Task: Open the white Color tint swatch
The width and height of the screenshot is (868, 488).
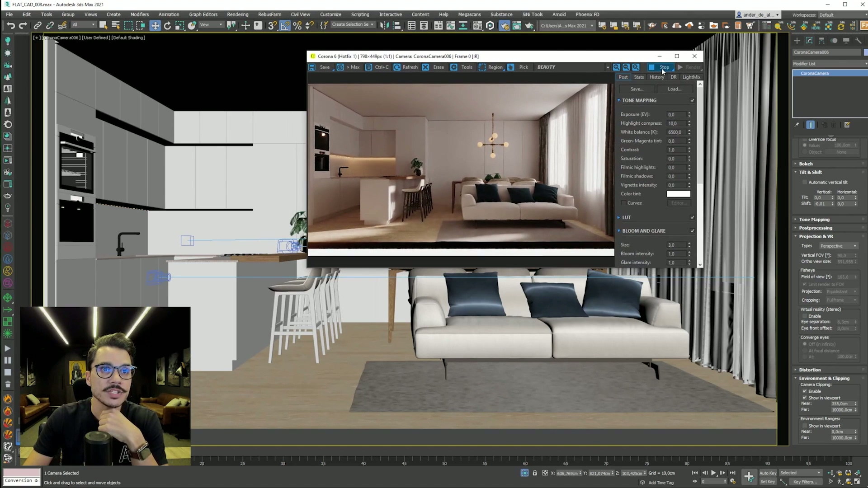Action: [678, 194]
